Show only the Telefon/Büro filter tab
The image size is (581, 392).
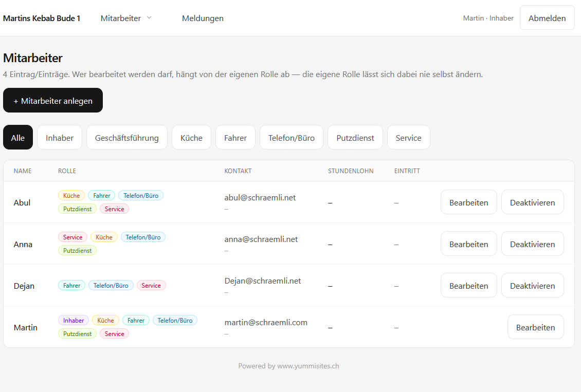(x=291, y=137)
